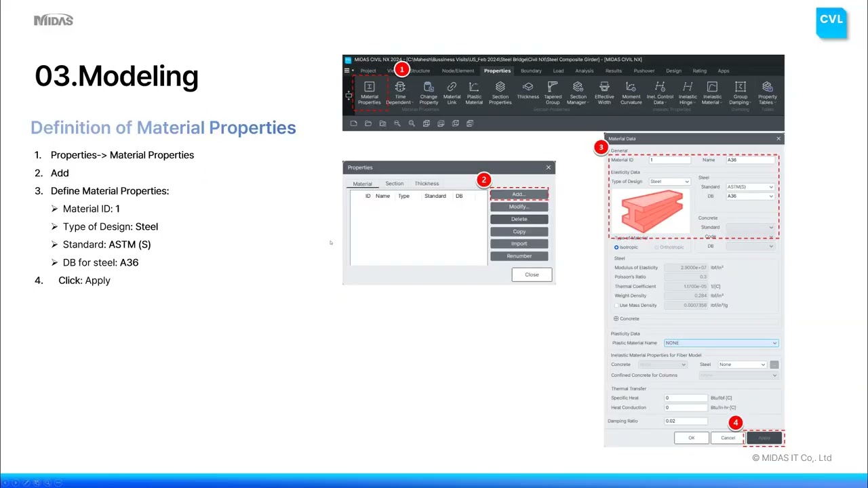Expand the Concrete section in Material Data
Viewport: 868px width, 488px height.
[616, 319]
